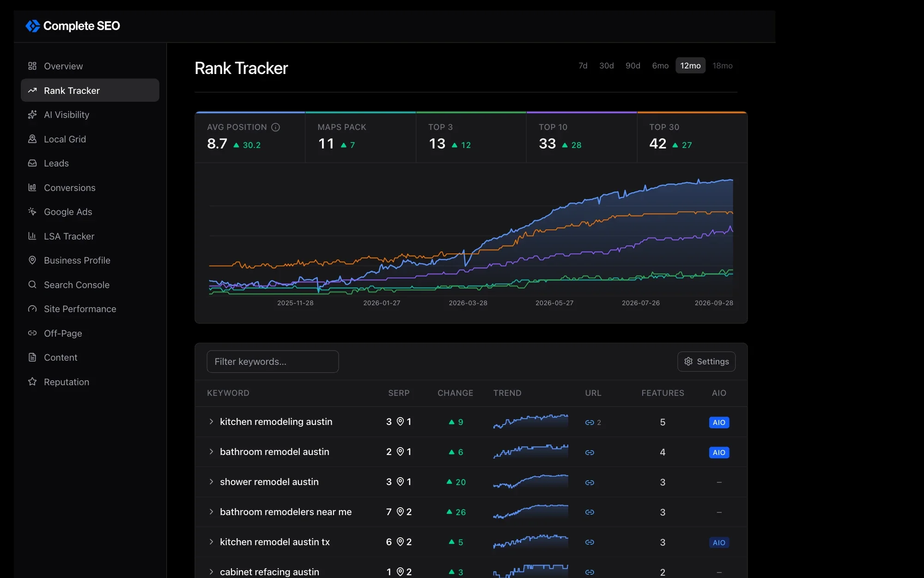
Task: Click the Local Grid sidebar icon
Action: coord(32,139)
